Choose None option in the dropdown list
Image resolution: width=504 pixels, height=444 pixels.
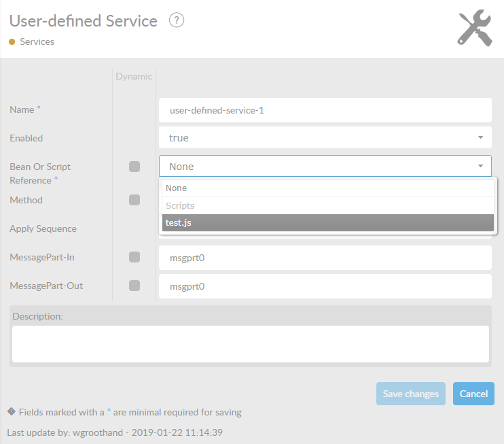point(329,188)
